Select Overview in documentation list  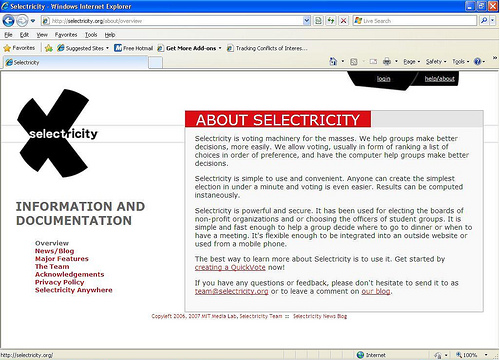(x=52, y=243)
